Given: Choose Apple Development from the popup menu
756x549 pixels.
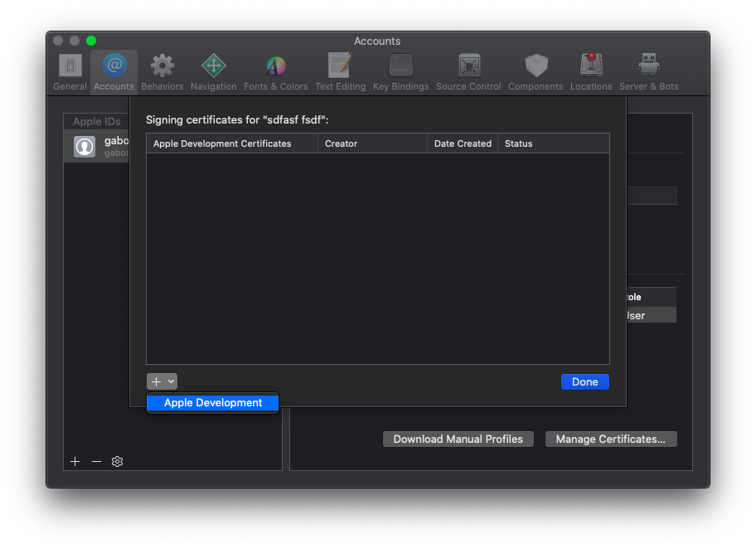Looking at the screenshot, I should (212, 403).
